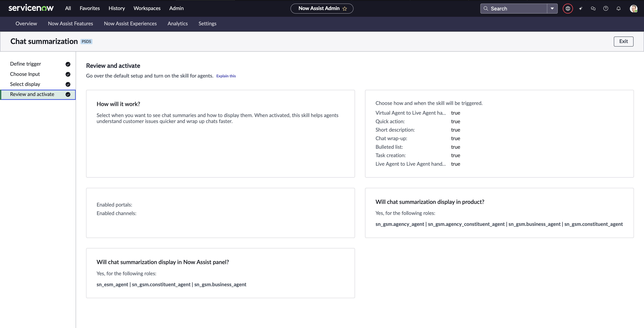This screenshot has height=328, width=644.
Task: Click the sn_gsm.agency_agent roles line
Action: 499,224
